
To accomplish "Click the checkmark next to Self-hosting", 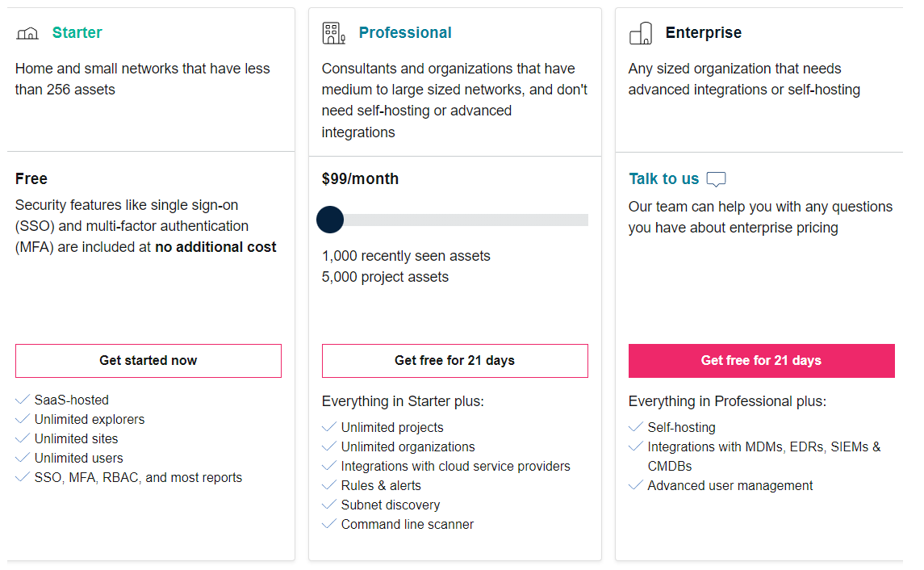I will tap(636, 427).
